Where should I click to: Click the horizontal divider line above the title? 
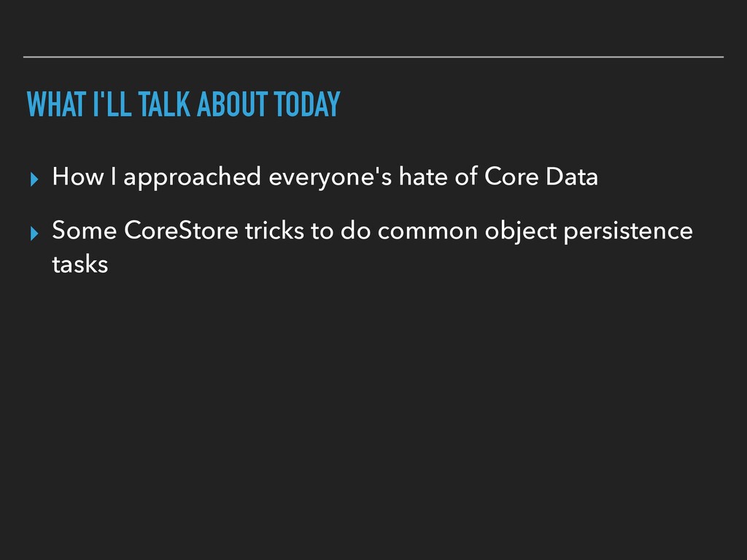point(373,57)
